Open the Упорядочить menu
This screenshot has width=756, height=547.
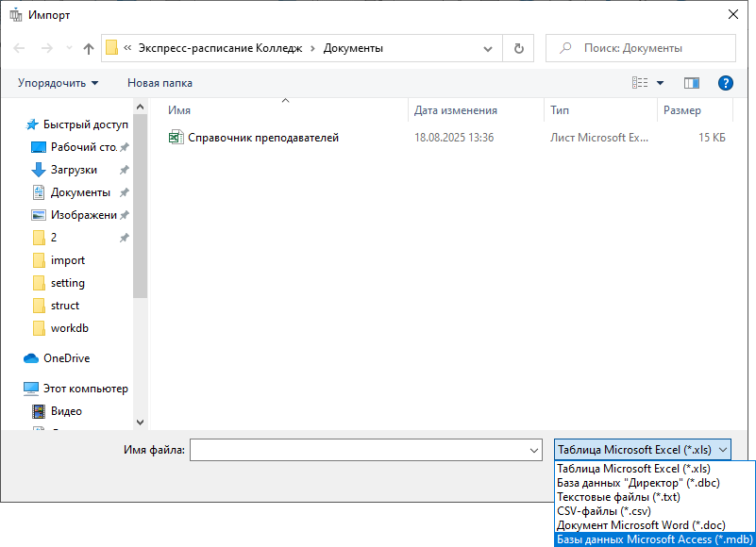58,83
